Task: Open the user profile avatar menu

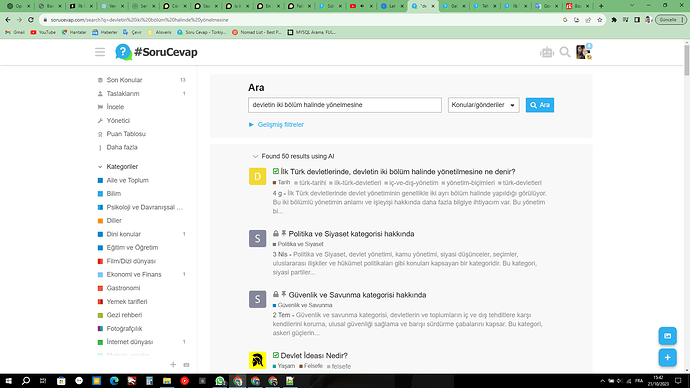Action: (583, 52)
